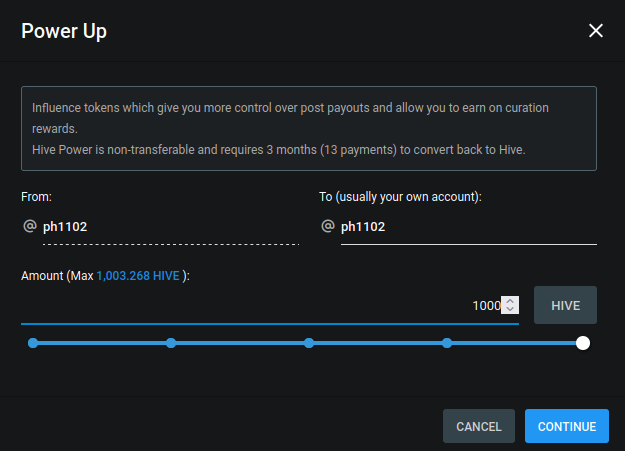Click the Power Up dialog title

pyautogui.click(x=64, y=31)
